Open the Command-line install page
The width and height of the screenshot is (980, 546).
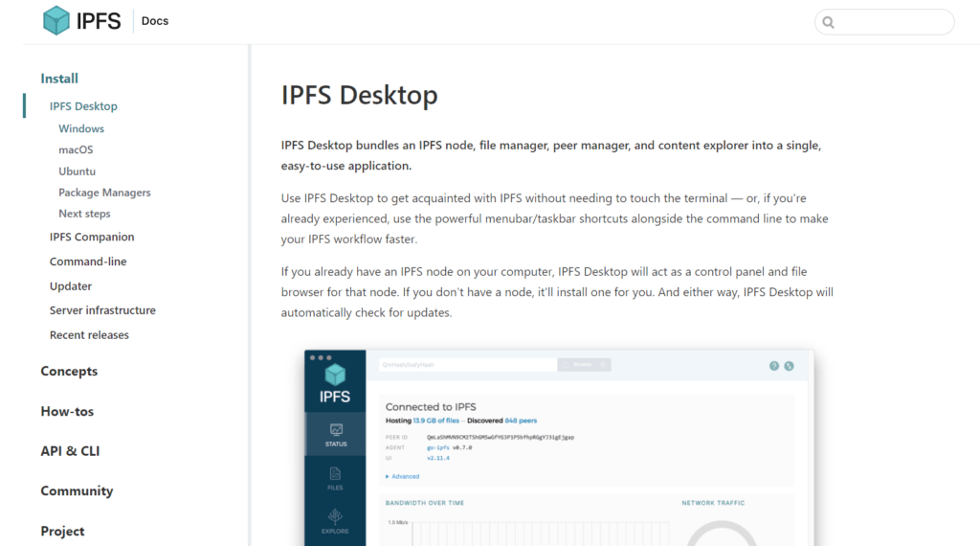point(88,262)
